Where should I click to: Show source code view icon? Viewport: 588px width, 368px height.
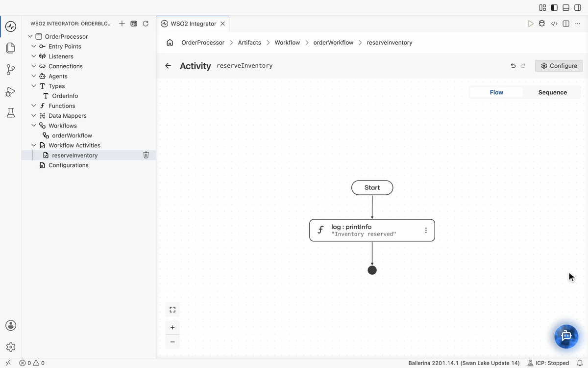(554, 24)
